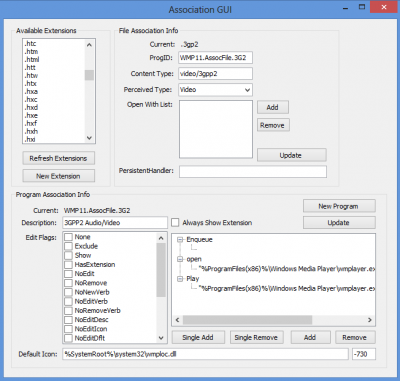This screenshot has width=400, height=381.
Task: Click Single Remove button
Action: point(256,338)
